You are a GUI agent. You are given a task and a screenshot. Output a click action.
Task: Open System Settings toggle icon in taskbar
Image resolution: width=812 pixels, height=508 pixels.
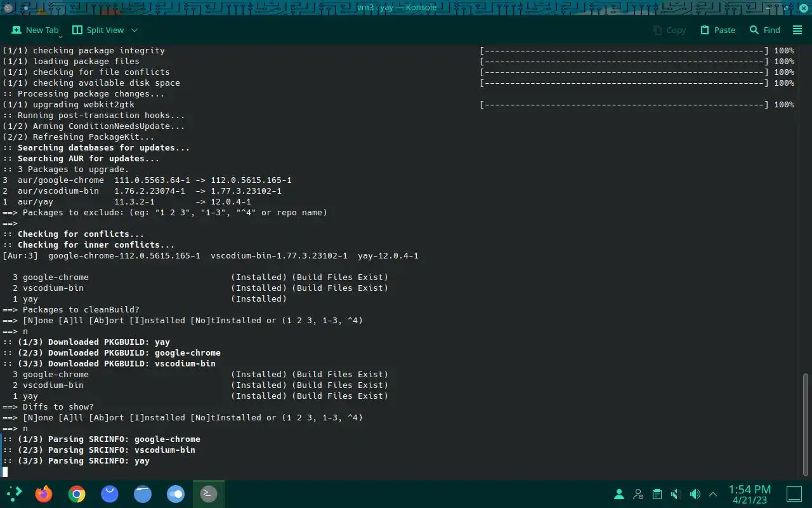point(176,493)
